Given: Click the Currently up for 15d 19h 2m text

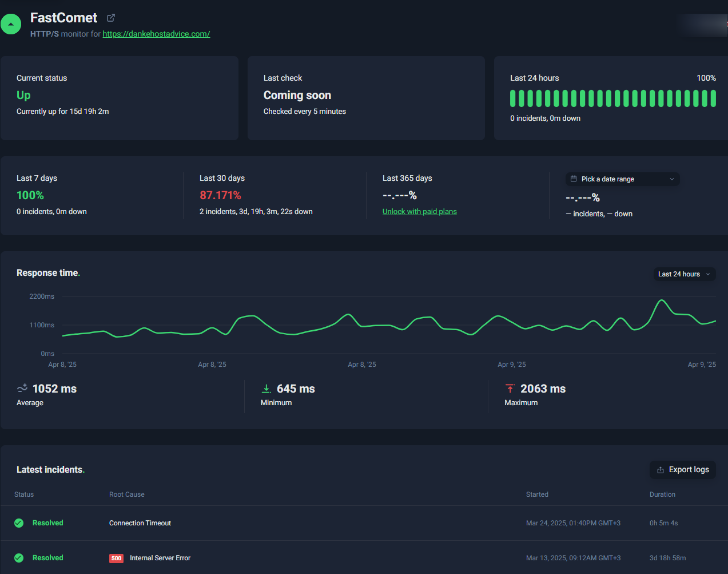Looking at the screenshot, I should (x=63, y=112).
